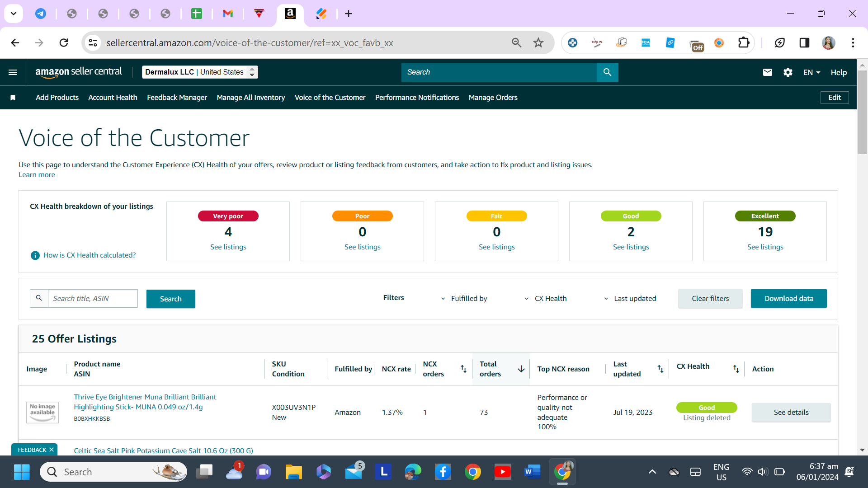Click the zoom magnifier in address bar
Screen dimensions: 868x488
(x=516, y=43)
